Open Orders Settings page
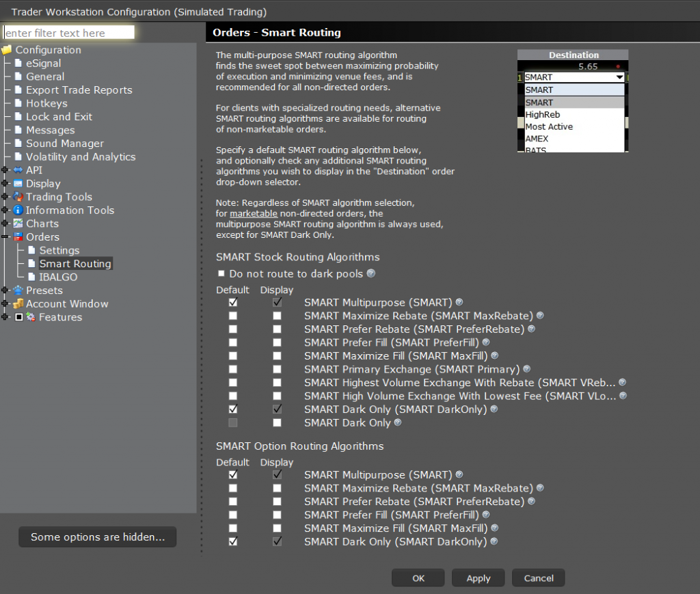Image resolution: width=700 pixels, height=594 pixels. (x=59, y=250)
